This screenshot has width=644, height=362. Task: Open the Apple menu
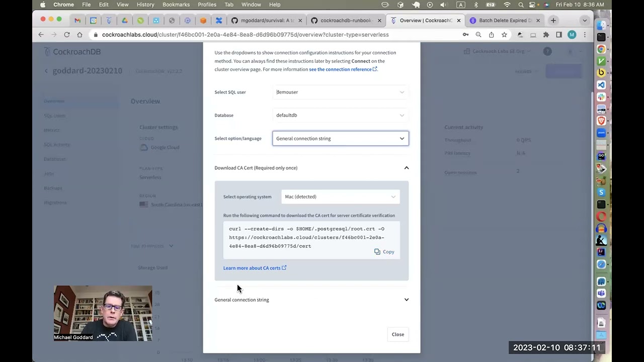coord(43,5)
